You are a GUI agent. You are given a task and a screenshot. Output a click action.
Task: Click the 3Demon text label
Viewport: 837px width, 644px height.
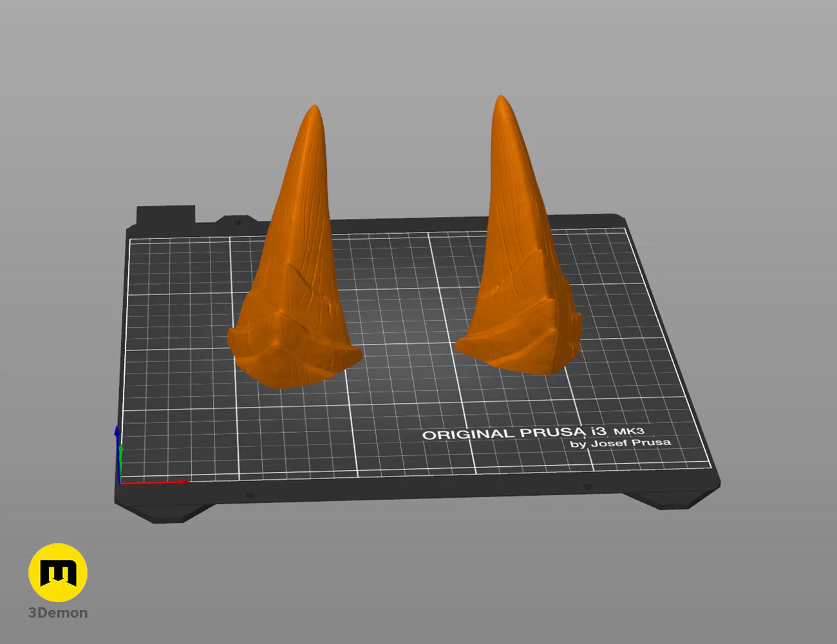click(58, 613)
